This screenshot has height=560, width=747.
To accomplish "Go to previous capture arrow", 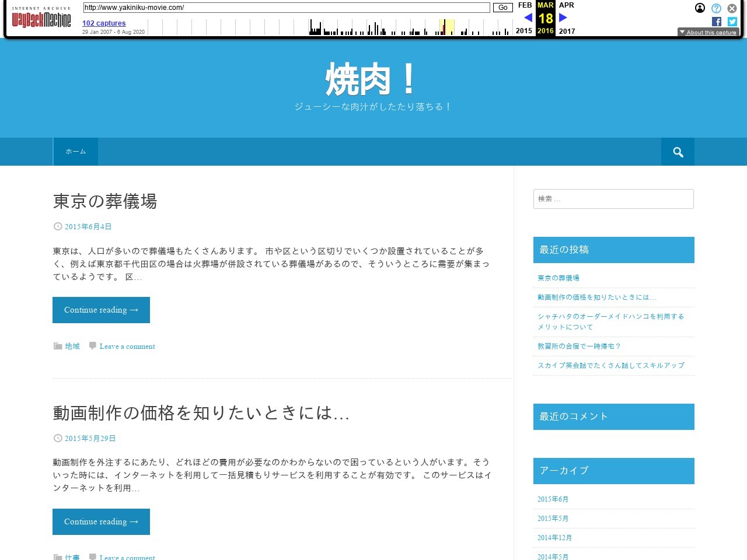I will [x=528, y=17].
